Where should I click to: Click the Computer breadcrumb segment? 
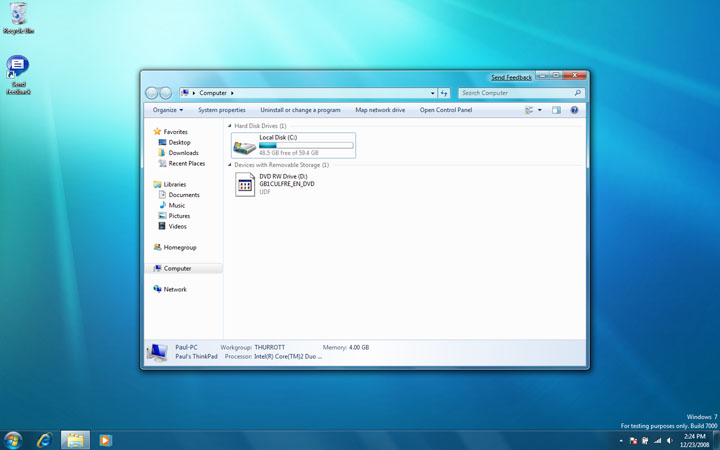(213, 93)
